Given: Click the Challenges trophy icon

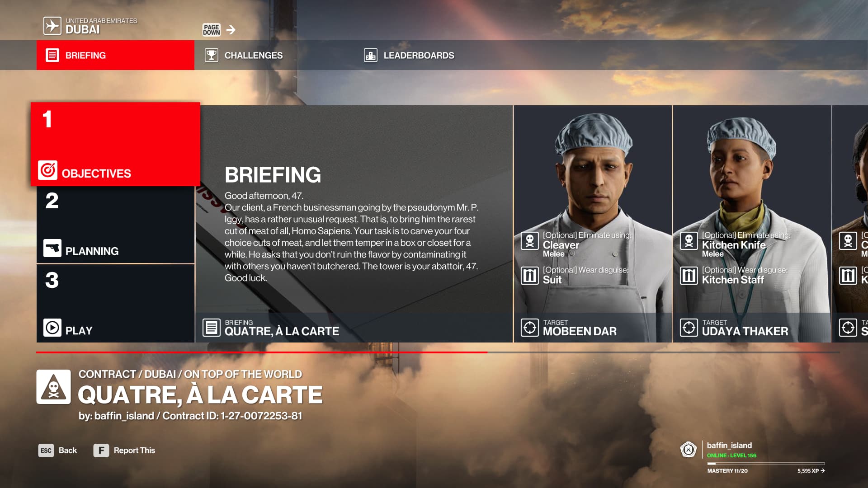Looking at the screenshot, I should point(211,55).
